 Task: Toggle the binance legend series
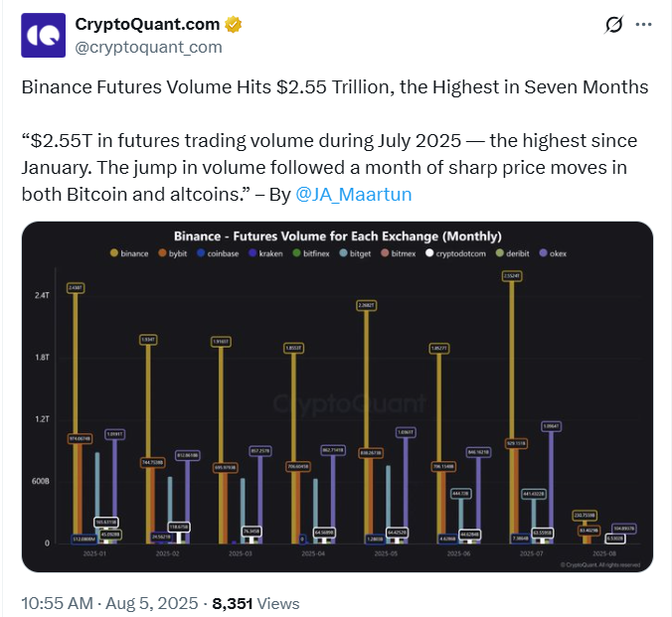click(128, 254)
